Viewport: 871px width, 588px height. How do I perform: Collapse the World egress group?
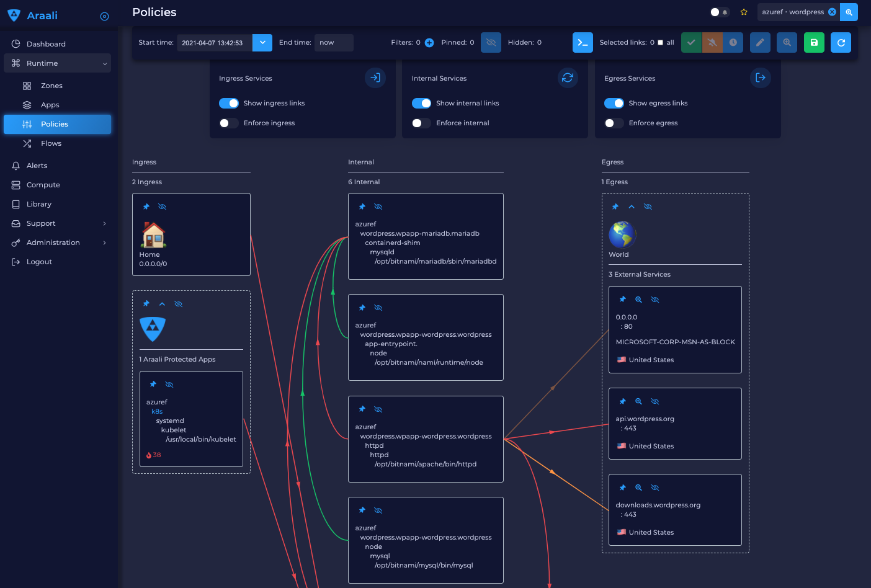(632, 207)
